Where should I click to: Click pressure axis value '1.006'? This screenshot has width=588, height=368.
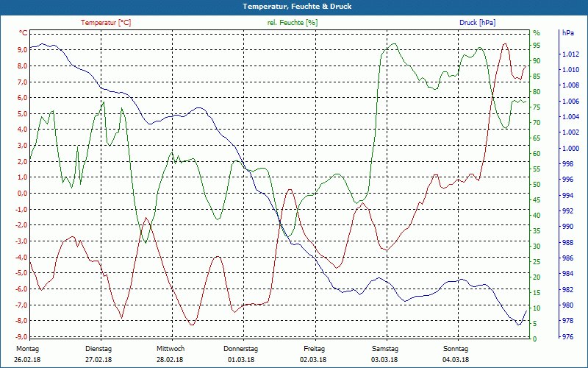pos(570,102)
